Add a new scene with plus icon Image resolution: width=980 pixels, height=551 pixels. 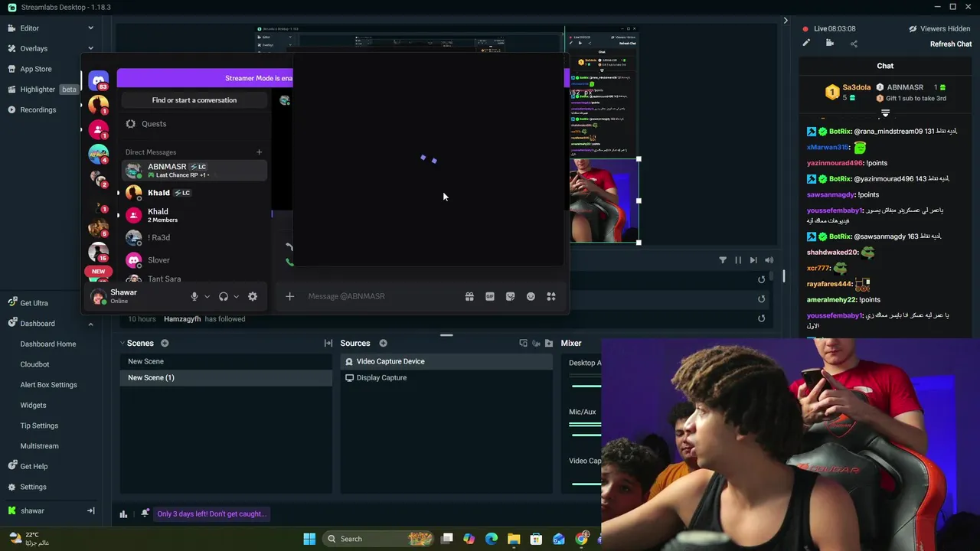coord(165,344)
